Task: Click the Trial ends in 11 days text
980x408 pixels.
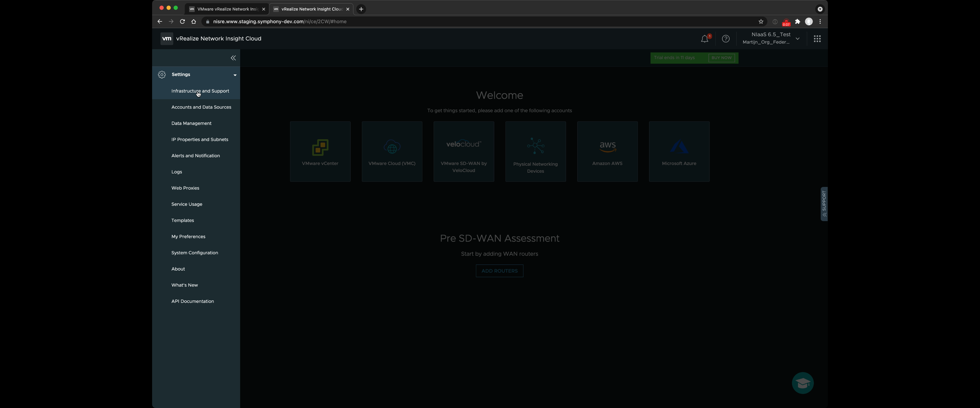Action: click(674, 58)
